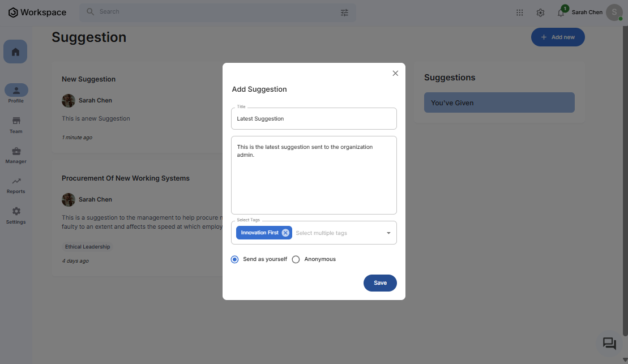628x364 pixels.
Task: Open the Manager sidebar item
Action: click(x=16, y=155)
